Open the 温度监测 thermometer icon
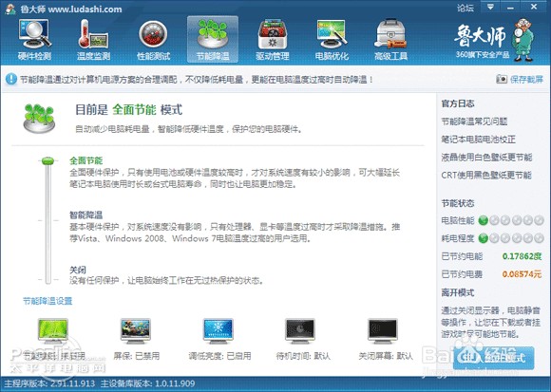The width and height of the screenshot is (551, 392). tap(93, 40)
